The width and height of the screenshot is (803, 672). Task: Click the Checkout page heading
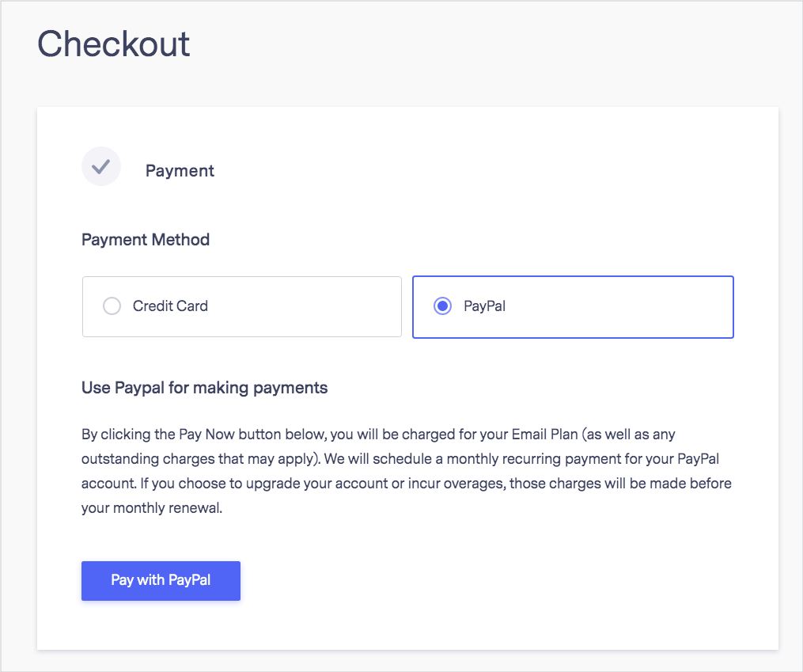coord(114,44)
